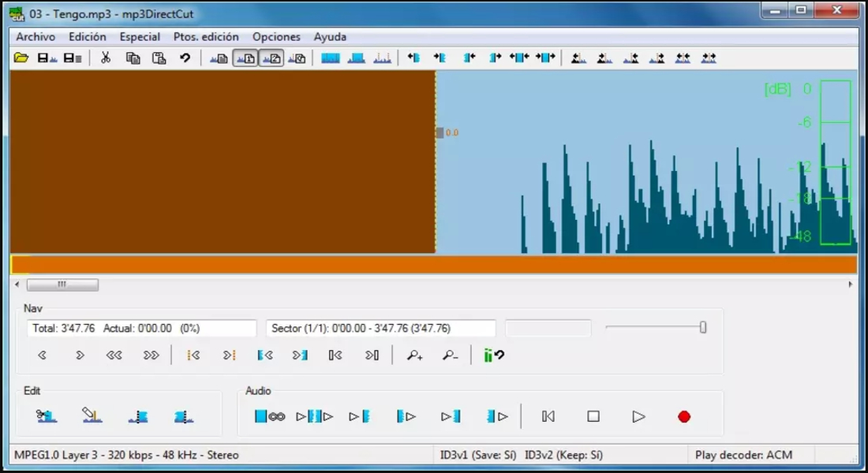This screenshot has height=473, width=868.
Task: Click the dB level meter on the waveform
Action: [836, 162]
